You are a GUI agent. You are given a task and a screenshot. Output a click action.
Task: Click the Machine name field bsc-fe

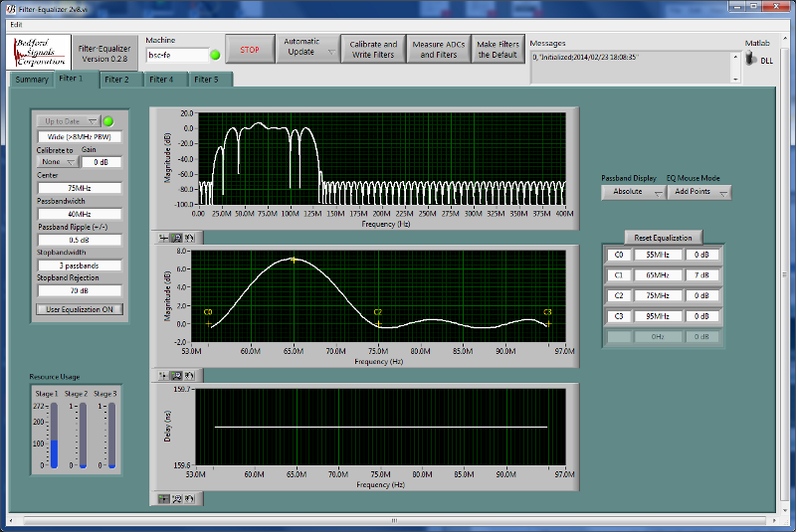tap(177, 56)
